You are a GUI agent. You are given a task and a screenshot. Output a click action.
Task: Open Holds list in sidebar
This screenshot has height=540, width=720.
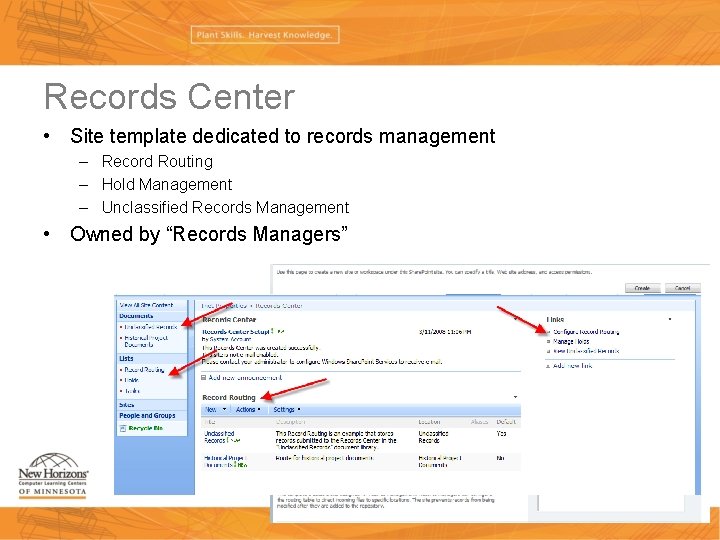(x=131, y=380)
